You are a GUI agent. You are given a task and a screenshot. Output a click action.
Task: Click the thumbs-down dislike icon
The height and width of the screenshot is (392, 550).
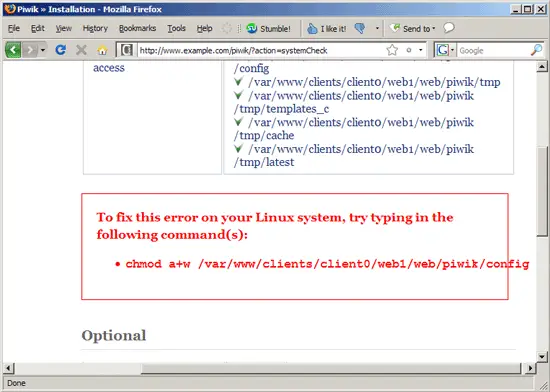(360, 28)
